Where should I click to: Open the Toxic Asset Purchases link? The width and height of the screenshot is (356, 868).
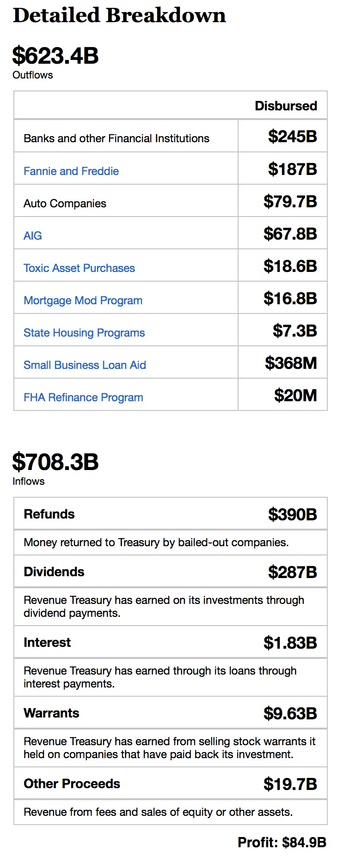pyautogui.click(x=79, y=268)
